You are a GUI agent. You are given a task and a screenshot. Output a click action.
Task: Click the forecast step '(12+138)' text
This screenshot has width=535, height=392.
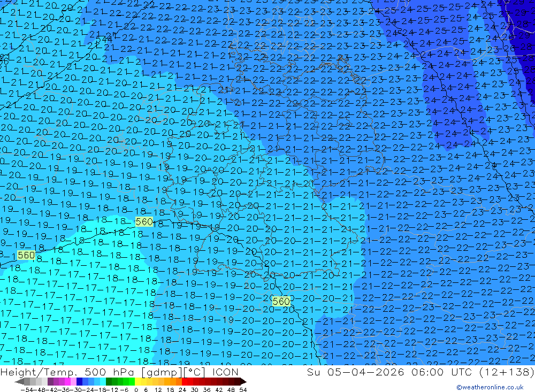point(506,372)
